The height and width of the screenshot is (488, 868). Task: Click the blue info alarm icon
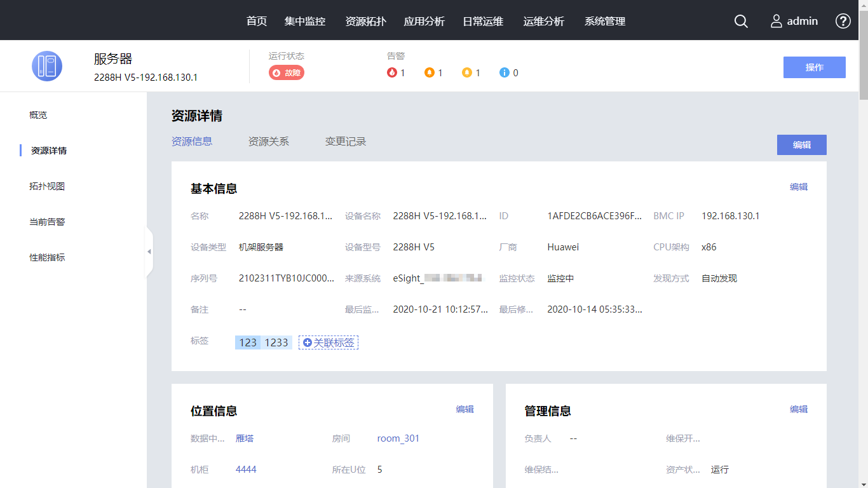pyautogui.click(x=505, y=72)
